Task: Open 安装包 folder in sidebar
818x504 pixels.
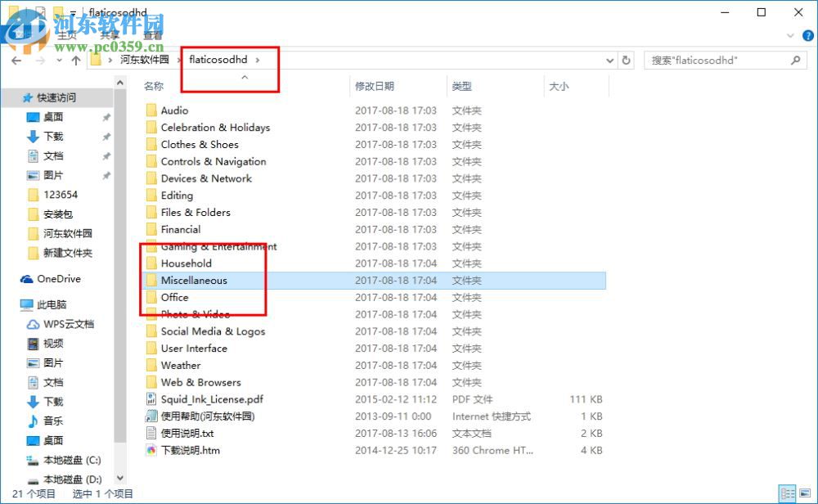Action: pyautogui.click(x=50, y=214)
